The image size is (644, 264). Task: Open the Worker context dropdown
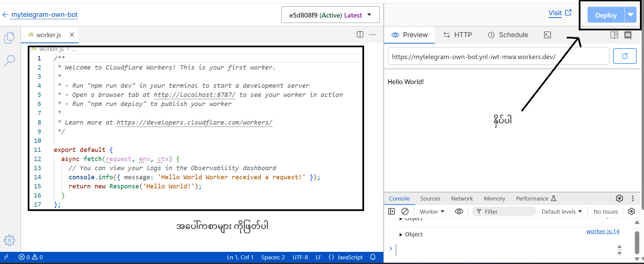pyautogui.click(x=432, y=211)
